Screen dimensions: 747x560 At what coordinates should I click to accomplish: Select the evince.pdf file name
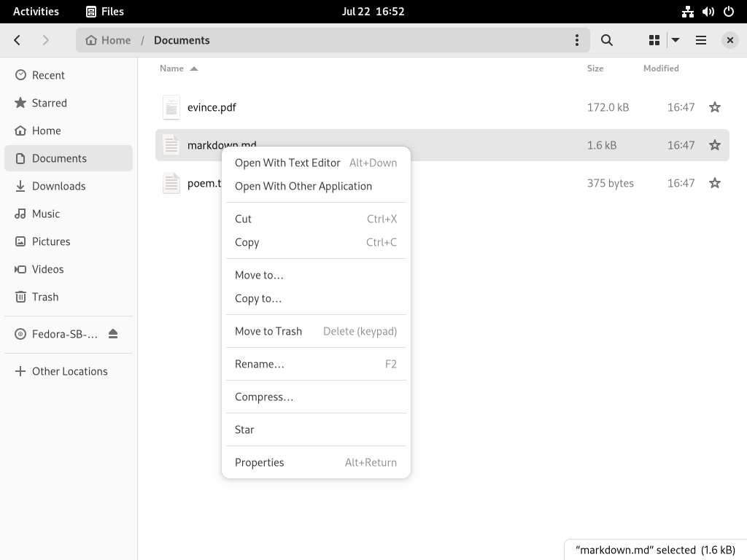click(212, 108)
